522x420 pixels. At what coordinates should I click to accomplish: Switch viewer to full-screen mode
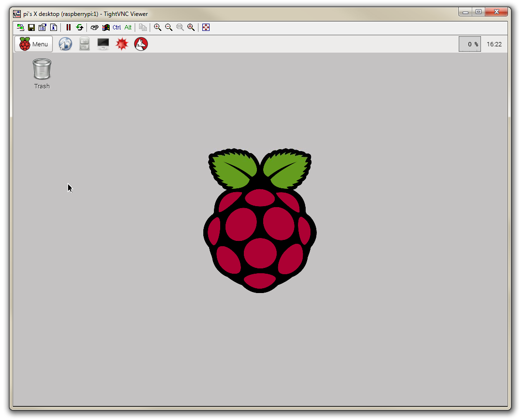(206, 28)
